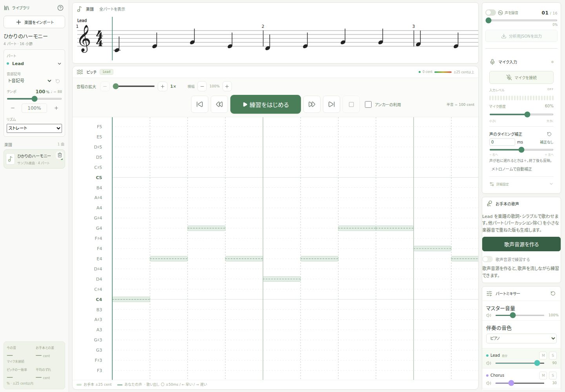
Task: Click the stop square button
Action: (351, 104)
